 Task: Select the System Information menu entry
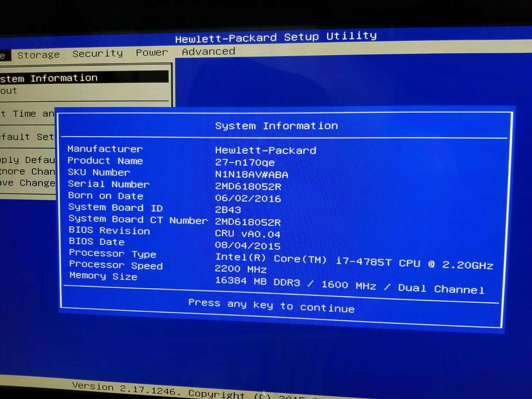pos(84,77)
